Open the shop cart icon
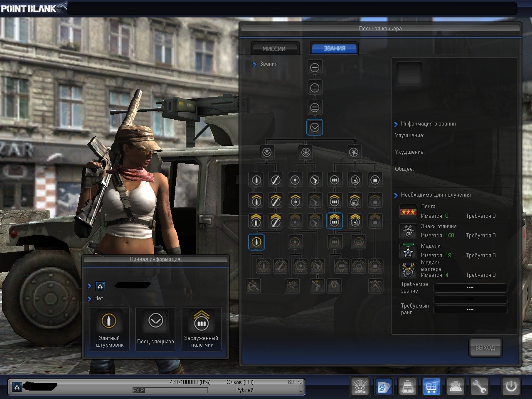This screenshot has height=399, width=532. click(431, 387)
